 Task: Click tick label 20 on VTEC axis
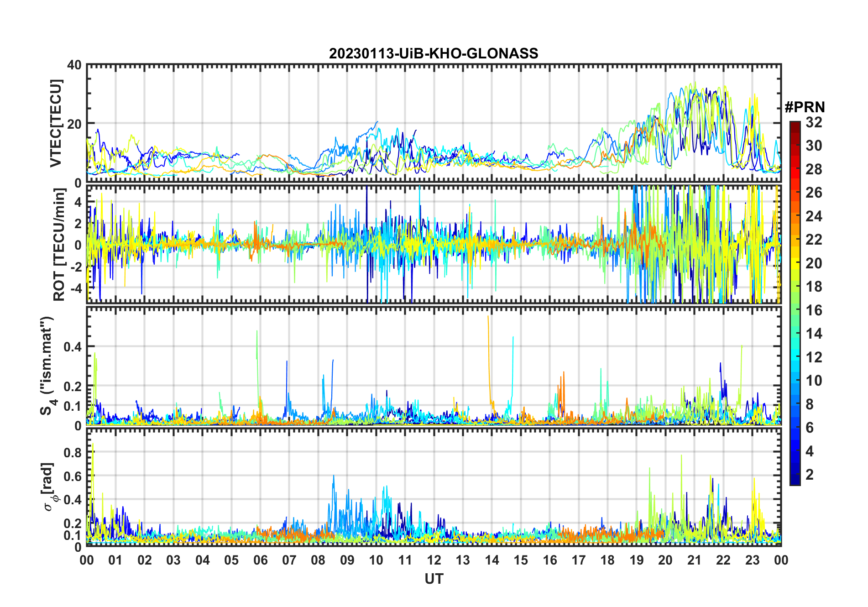pos(74,124)
